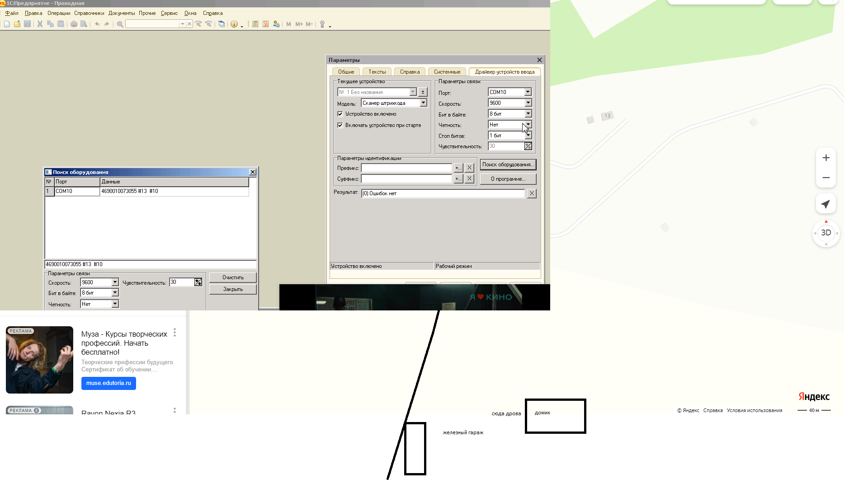The image size is (868, 488).
Task: Switch to the Системные tab
Action: coord(447,72)
